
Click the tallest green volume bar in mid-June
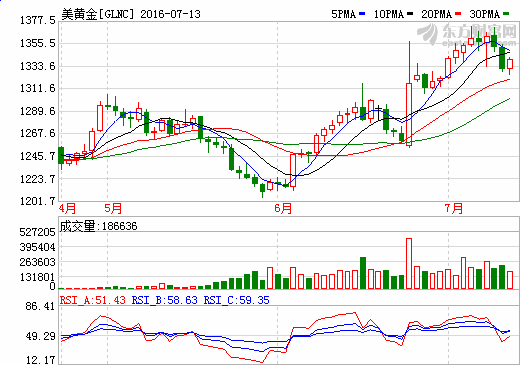coord(363,273)
